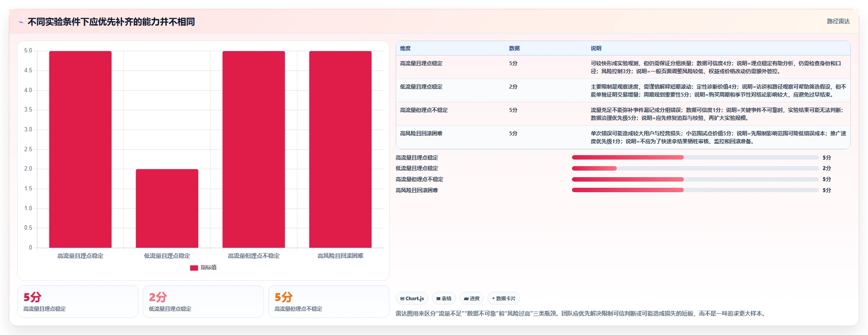Open the 进度 tag chip
This screenshot has width=868, height=335.
471,298
